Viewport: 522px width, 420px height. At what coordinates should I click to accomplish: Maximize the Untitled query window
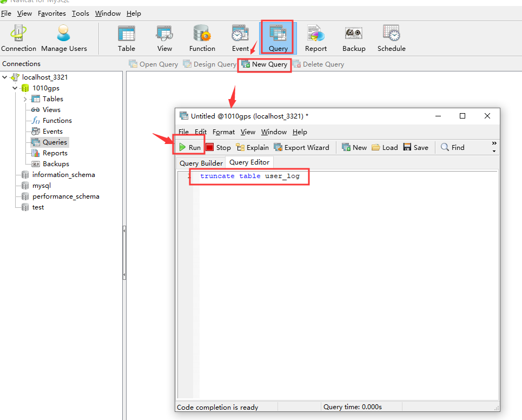pos(462,116)
